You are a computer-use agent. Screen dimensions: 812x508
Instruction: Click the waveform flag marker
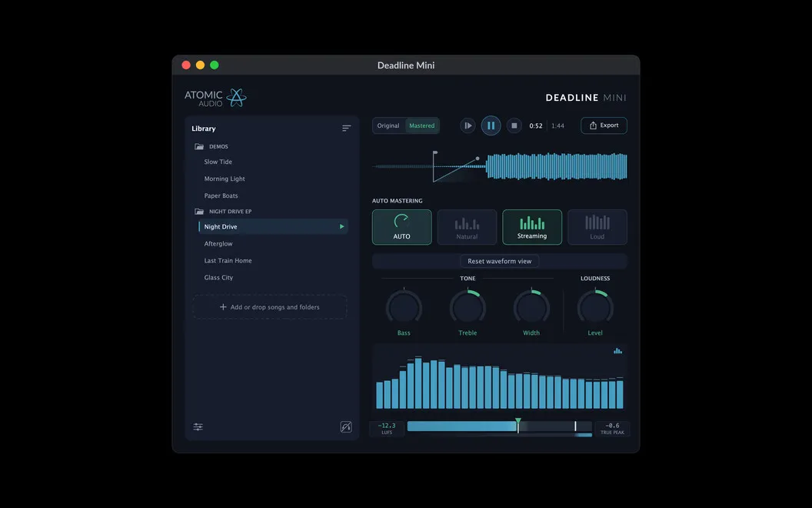(x=435, y=153)
